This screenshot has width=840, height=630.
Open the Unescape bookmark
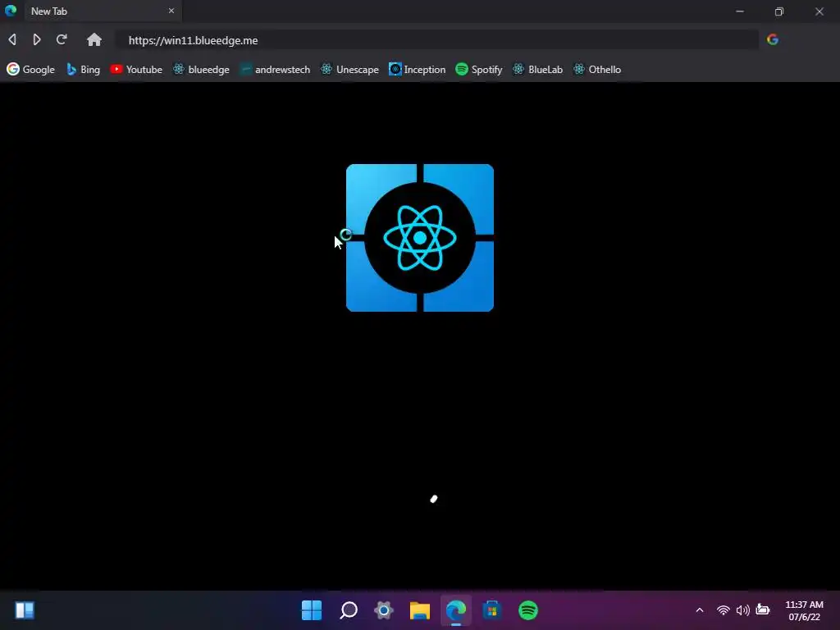pos(349,69)
